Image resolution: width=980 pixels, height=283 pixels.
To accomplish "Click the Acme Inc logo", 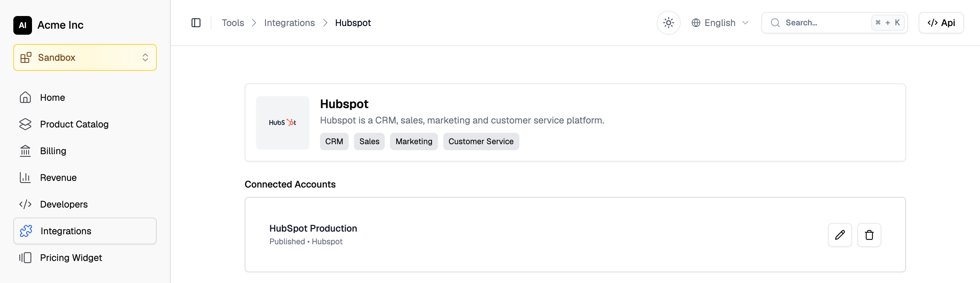I will tap(22, 25).
